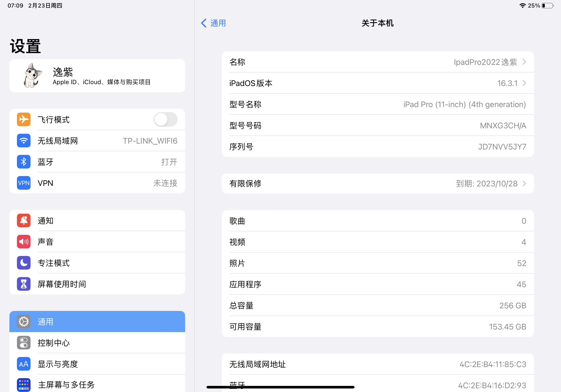
Task: Select 通用 highlighted sidebar row
Action: 97,322
